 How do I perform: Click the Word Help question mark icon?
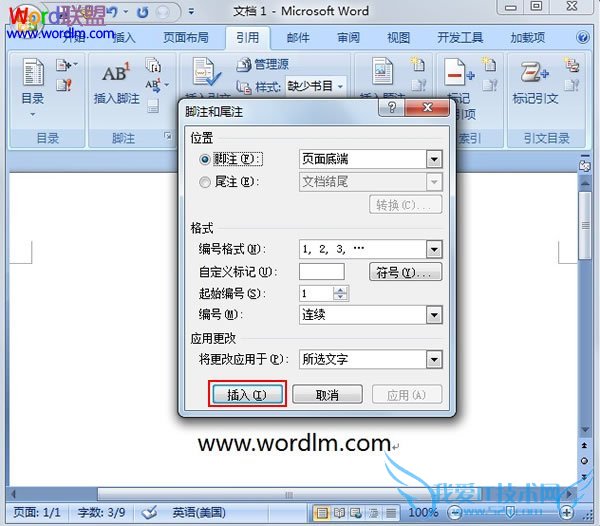point(582,37)
